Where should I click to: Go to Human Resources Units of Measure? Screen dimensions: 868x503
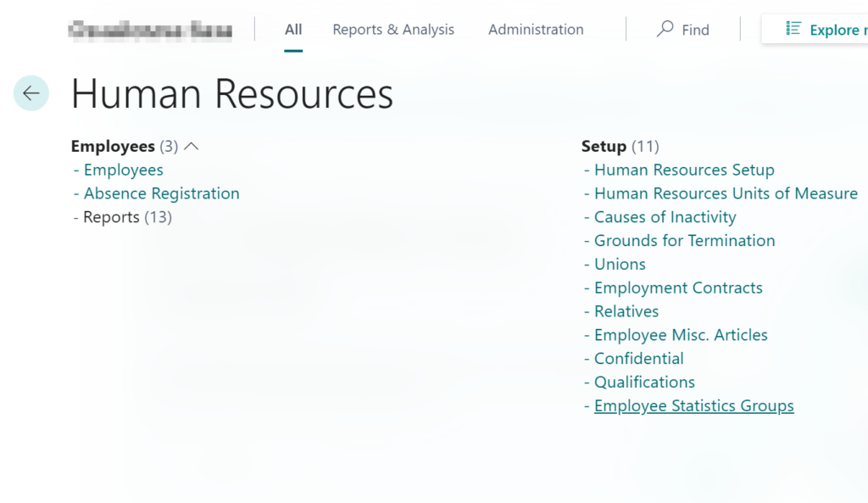point(726,193)
